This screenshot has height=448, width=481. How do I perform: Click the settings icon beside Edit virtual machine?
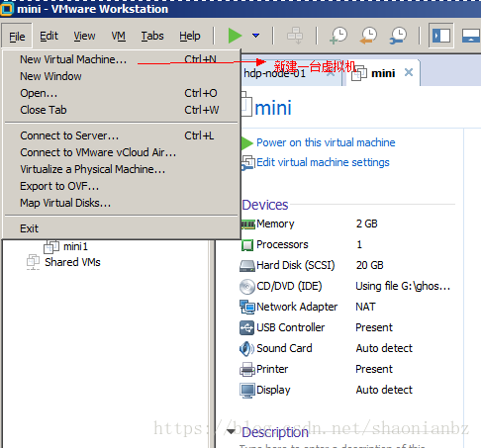(x=247, y=163)
